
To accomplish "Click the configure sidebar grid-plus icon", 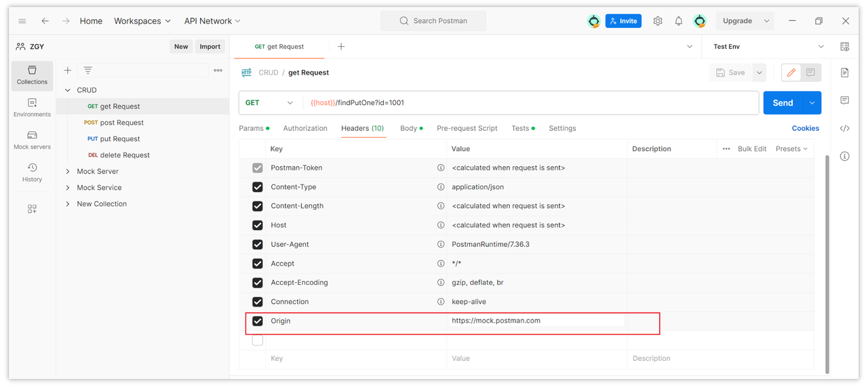I will 32,209.
